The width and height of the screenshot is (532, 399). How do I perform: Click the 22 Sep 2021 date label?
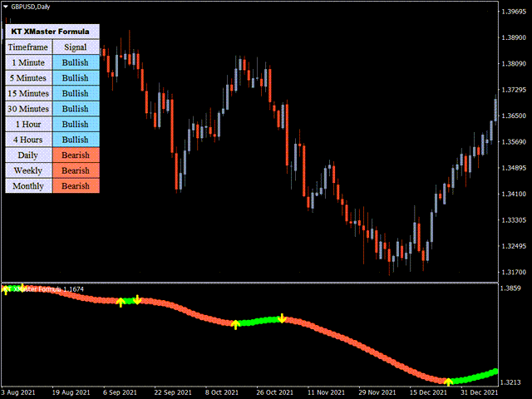click(173, 392)
